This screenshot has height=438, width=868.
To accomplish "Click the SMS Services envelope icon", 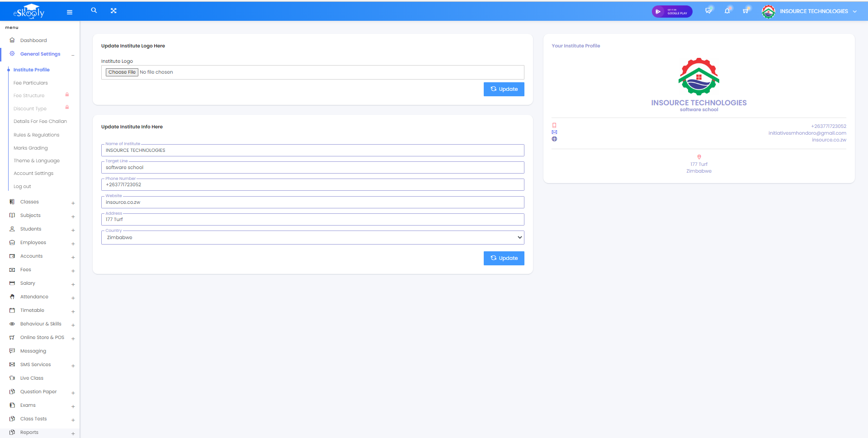I will tap(12, 364).
